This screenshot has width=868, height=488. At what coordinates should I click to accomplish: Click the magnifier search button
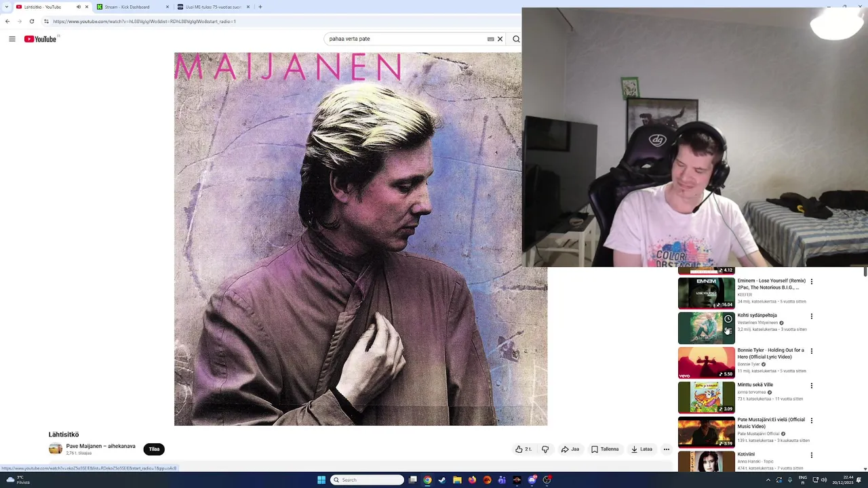click(516, 39)
